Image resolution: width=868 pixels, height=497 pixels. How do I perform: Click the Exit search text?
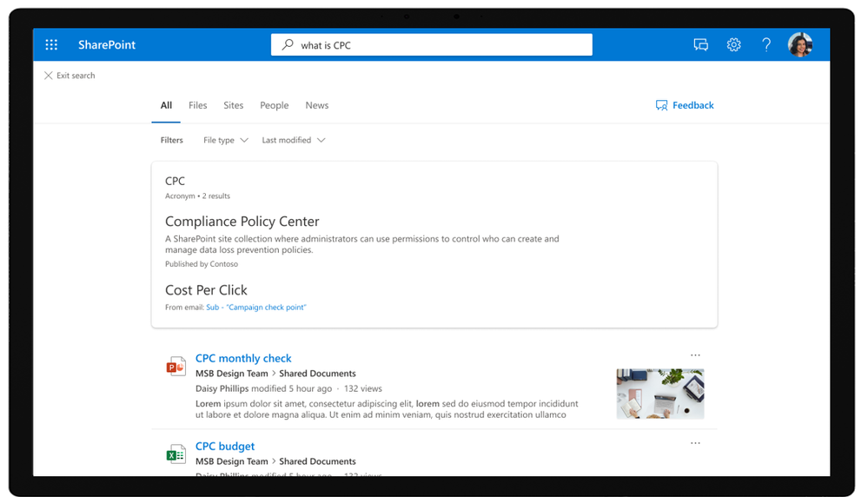[76, 76]
